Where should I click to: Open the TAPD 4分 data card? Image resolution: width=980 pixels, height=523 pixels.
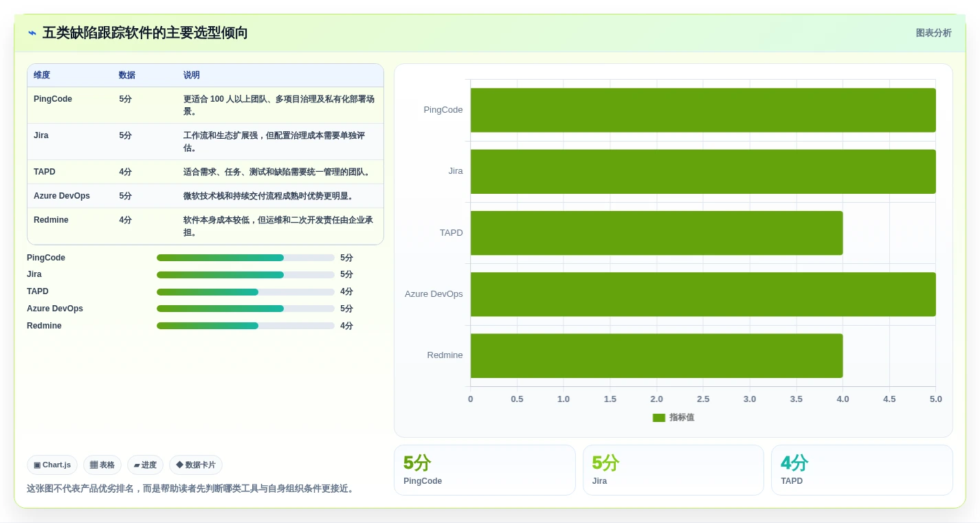pyautogui.click(x=862, y=470)
